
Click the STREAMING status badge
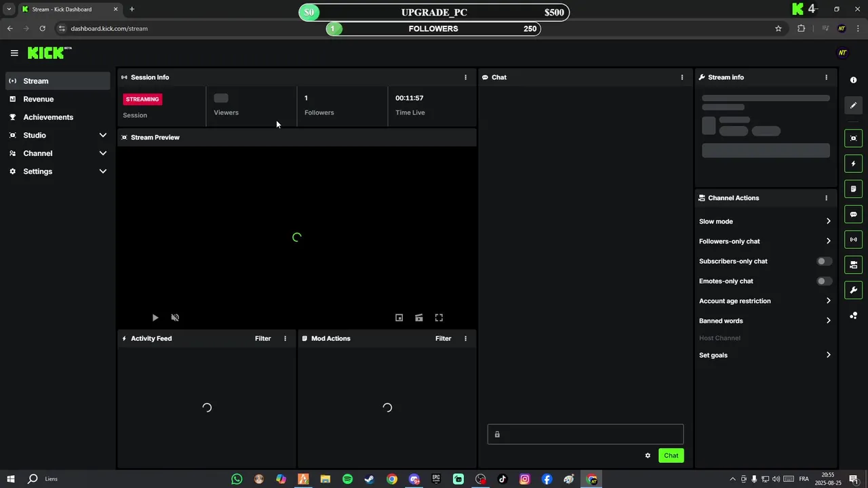[142, 99]
